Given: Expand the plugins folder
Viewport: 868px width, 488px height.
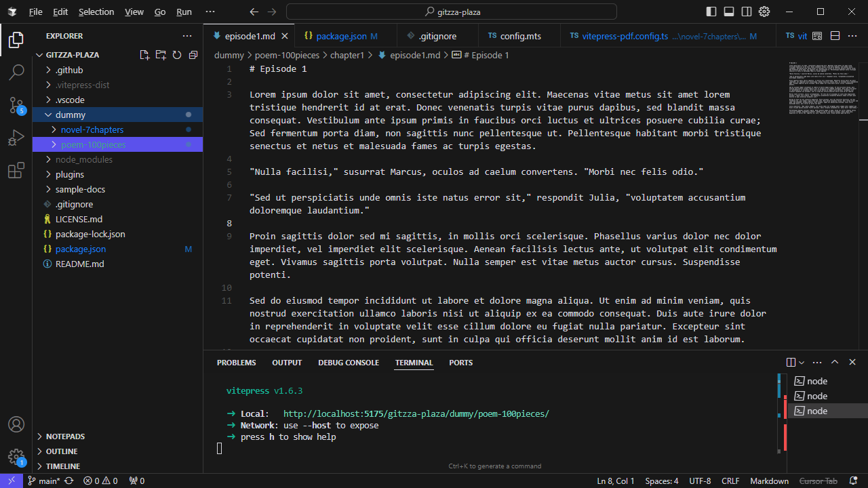Looking at the screenshot, I should (x=117, y=174).
